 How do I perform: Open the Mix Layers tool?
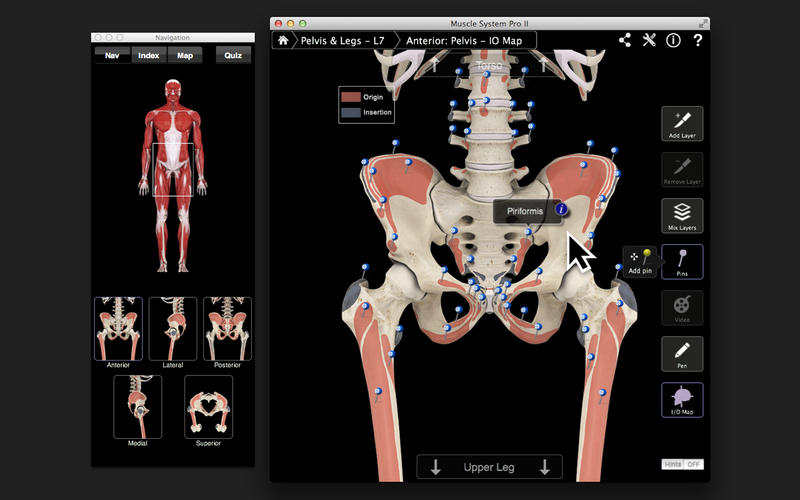tap(682, 215)
